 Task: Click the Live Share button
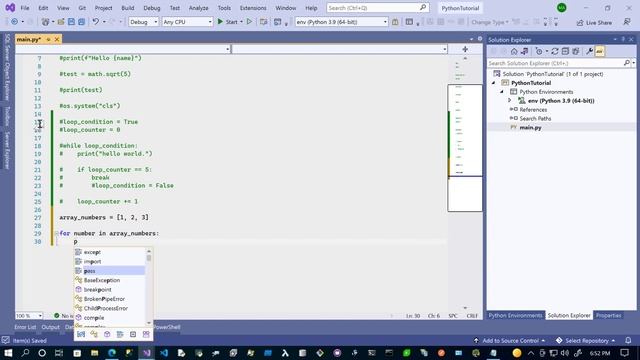[x=594, y=22]
